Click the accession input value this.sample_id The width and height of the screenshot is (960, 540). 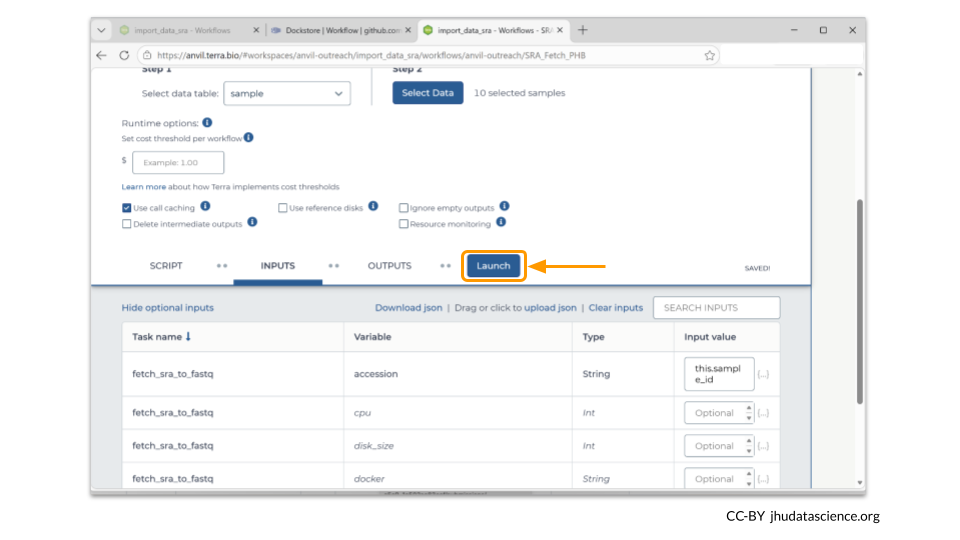(x=719, y=374)
